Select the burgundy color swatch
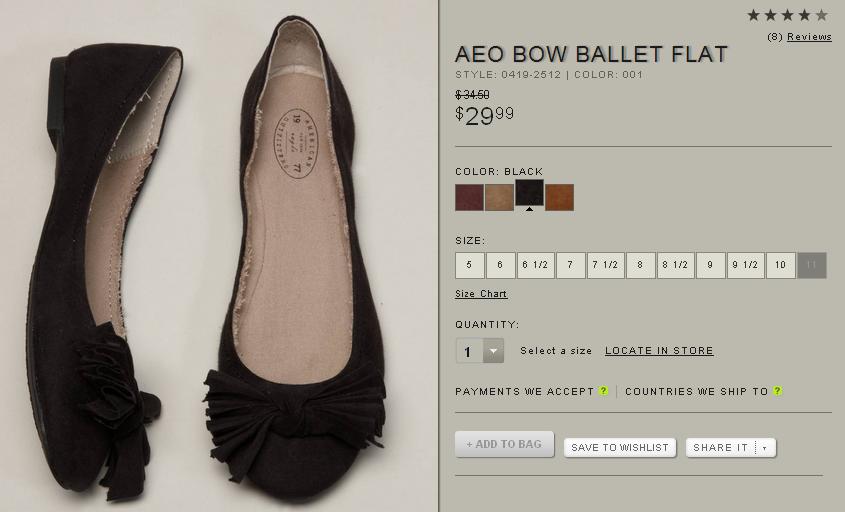 coord(469,197)
